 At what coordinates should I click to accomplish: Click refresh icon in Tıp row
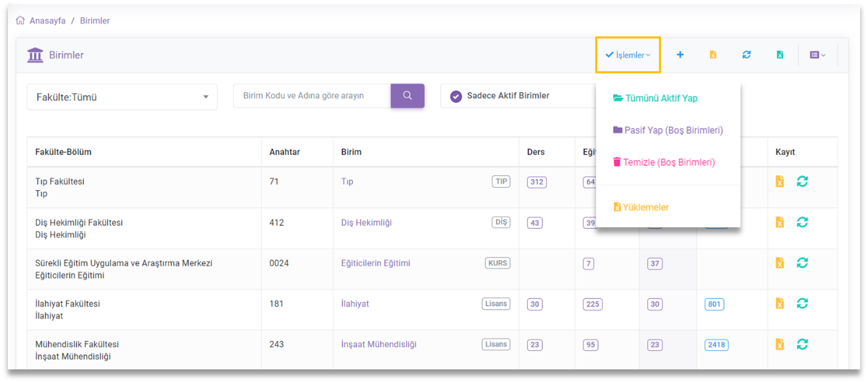[802, 181]
